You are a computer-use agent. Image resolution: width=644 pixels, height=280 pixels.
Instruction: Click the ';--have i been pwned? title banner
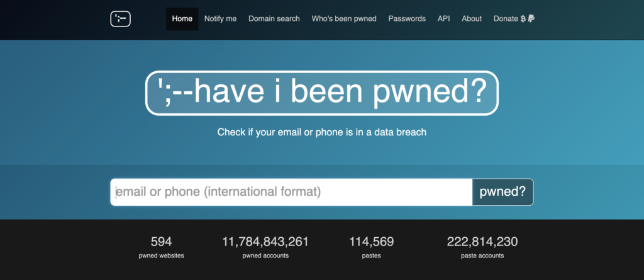(x=321, y=93)
